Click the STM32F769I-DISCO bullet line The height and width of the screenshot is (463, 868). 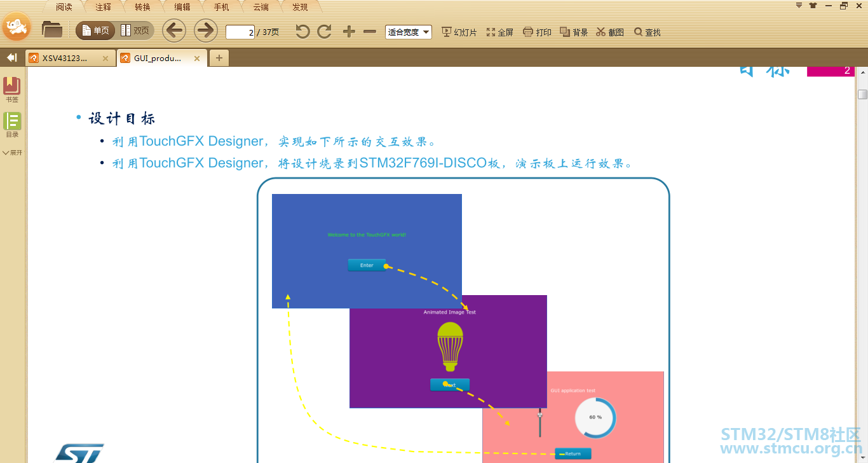point(373,163)
